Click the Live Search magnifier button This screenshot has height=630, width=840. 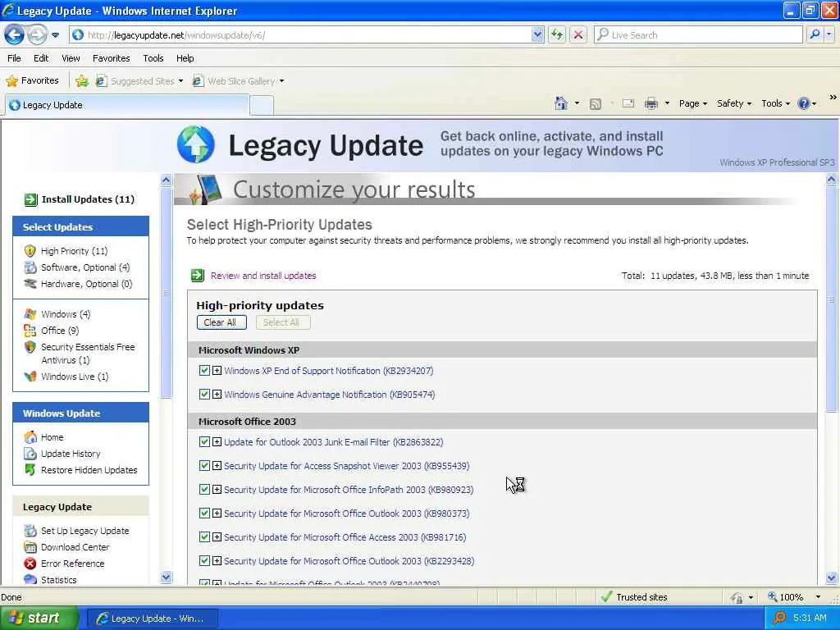[x=815, y=34]
